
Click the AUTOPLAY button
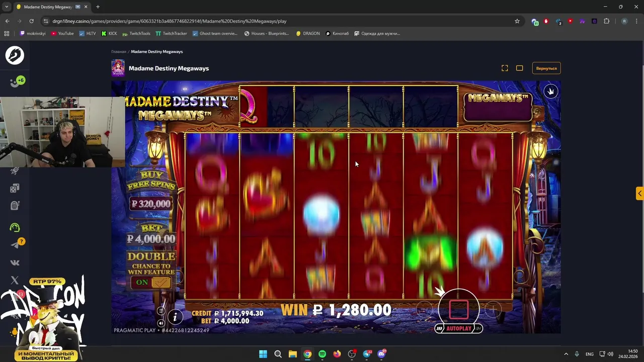tap(458, 328)
